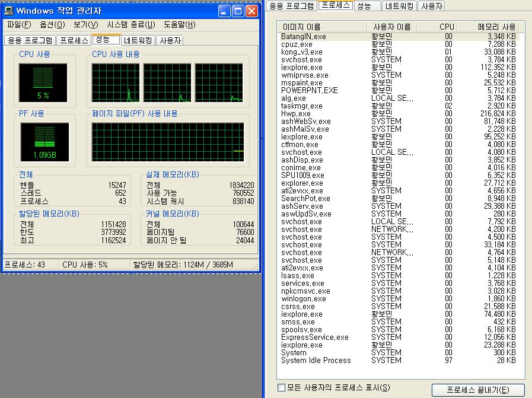Sort by CPU column header
This screenshot has width=532, height=398.
coord(437,27)
